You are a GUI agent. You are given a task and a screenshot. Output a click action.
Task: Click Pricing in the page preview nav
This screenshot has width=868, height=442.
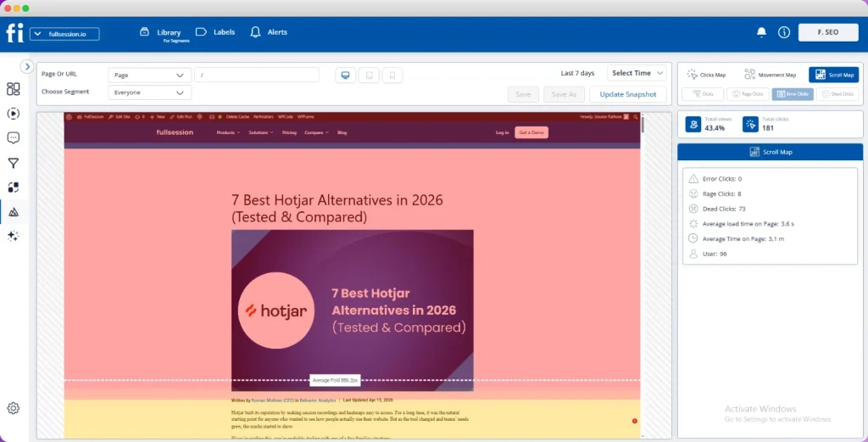click(289, 132)
